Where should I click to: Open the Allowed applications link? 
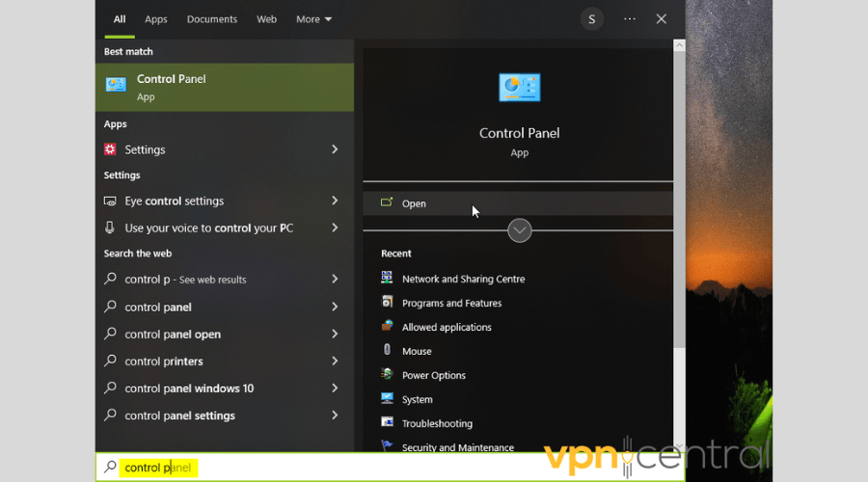click(x=447, y=327)
